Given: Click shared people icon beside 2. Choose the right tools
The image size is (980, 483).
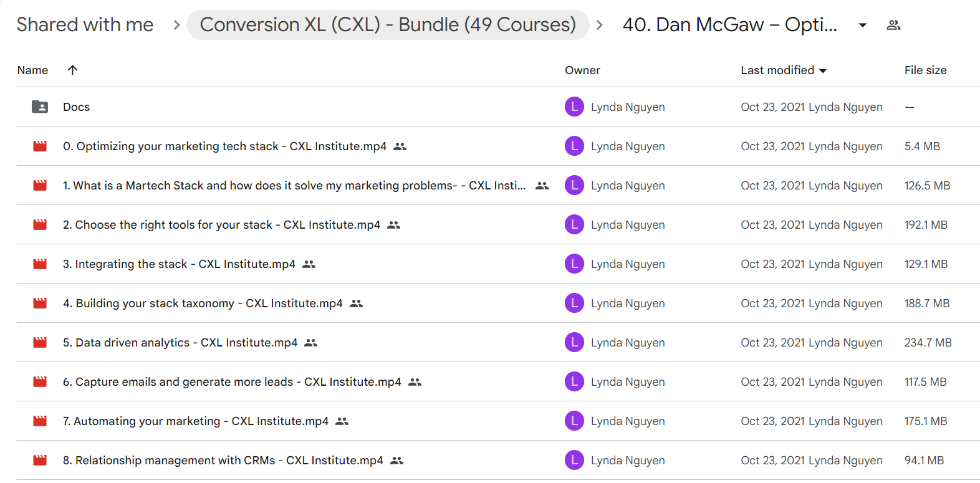Looking at the screenshot, I should (394, 225).
